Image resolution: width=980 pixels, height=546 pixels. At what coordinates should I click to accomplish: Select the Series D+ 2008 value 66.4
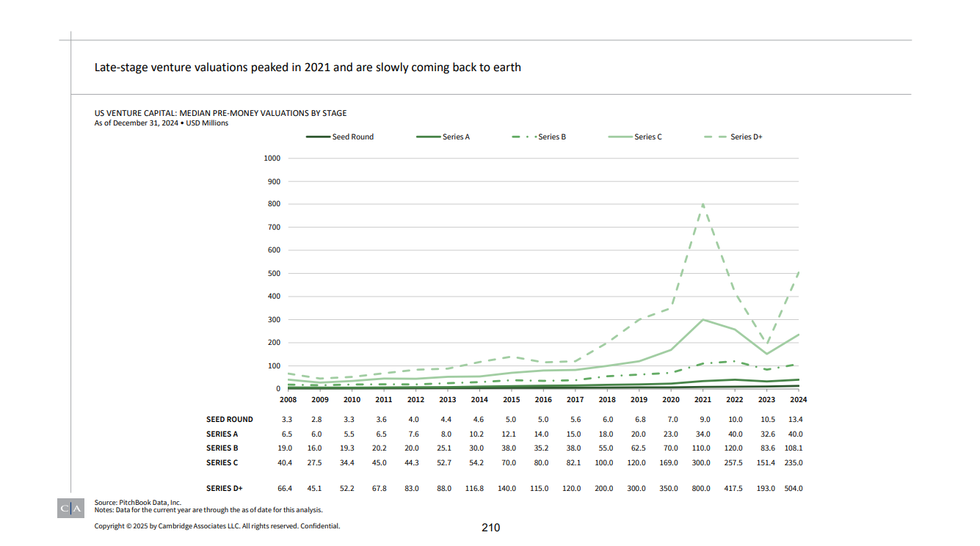[286, 488]
